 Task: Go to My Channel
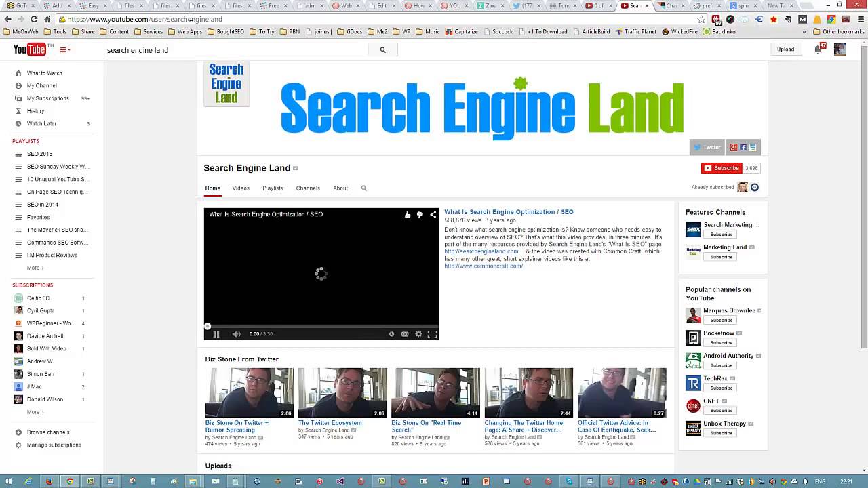[x=41, y=85]
